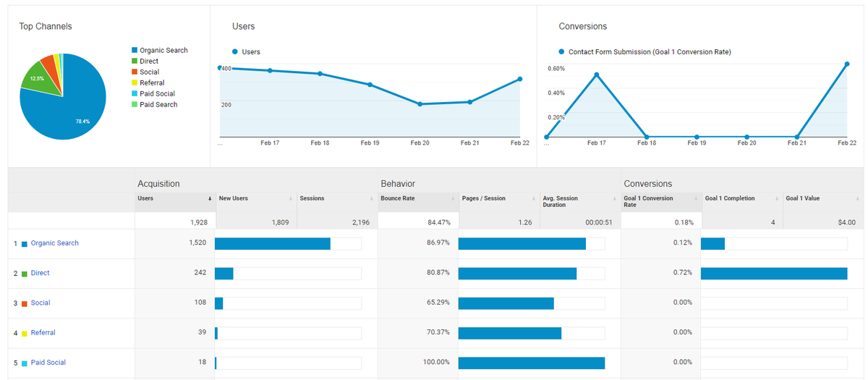Click the sort arrow beside New Users header
868x380 pixels.
(x=291, y=198)
